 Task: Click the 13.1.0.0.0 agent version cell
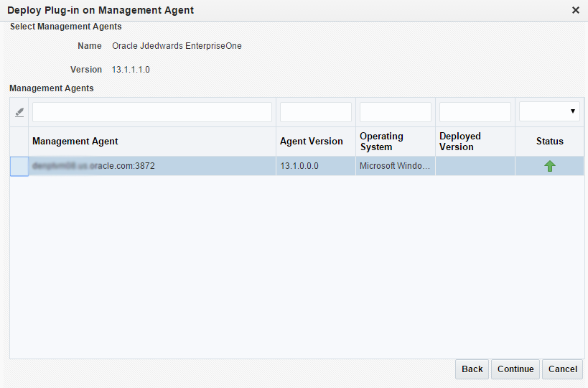tap(299, 166)
